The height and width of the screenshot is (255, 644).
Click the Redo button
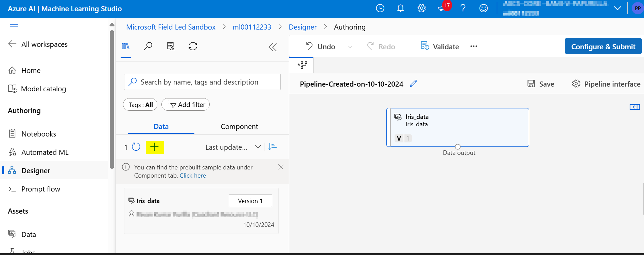pyautogui.click(x=381, y=47)
